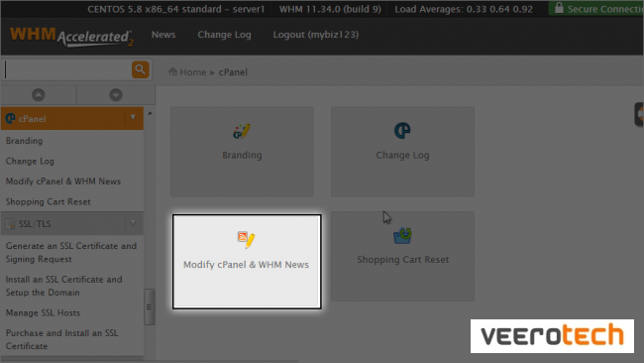Click the Secure Connection lock icon
The width and height of the screenshot is (644, 363).
pyautogui.click(x=559, y=8)
